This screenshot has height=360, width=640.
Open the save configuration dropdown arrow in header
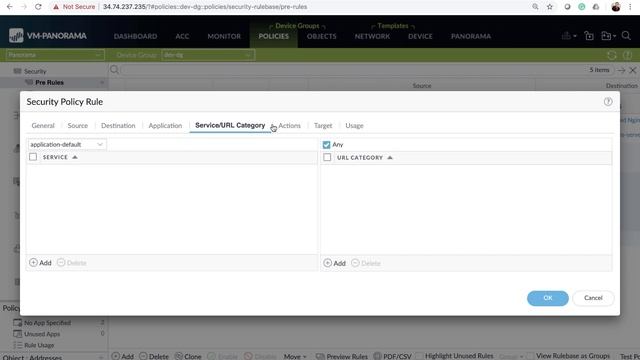coord(614,36)
